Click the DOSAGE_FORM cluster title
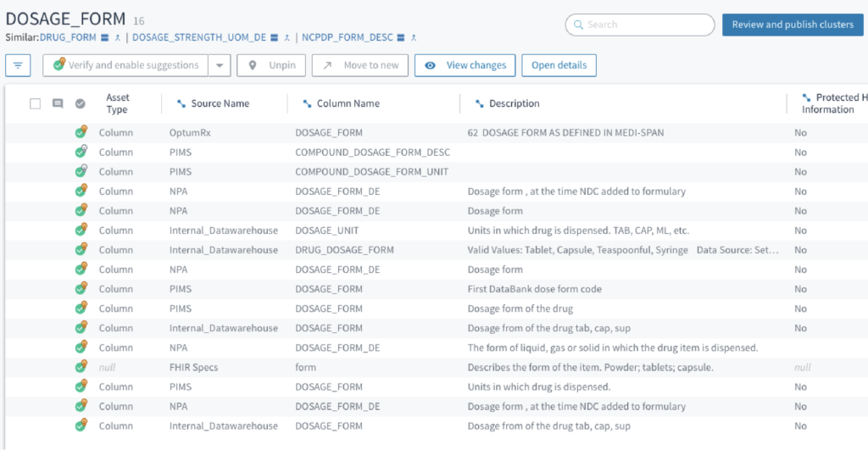 coord(65,19)
